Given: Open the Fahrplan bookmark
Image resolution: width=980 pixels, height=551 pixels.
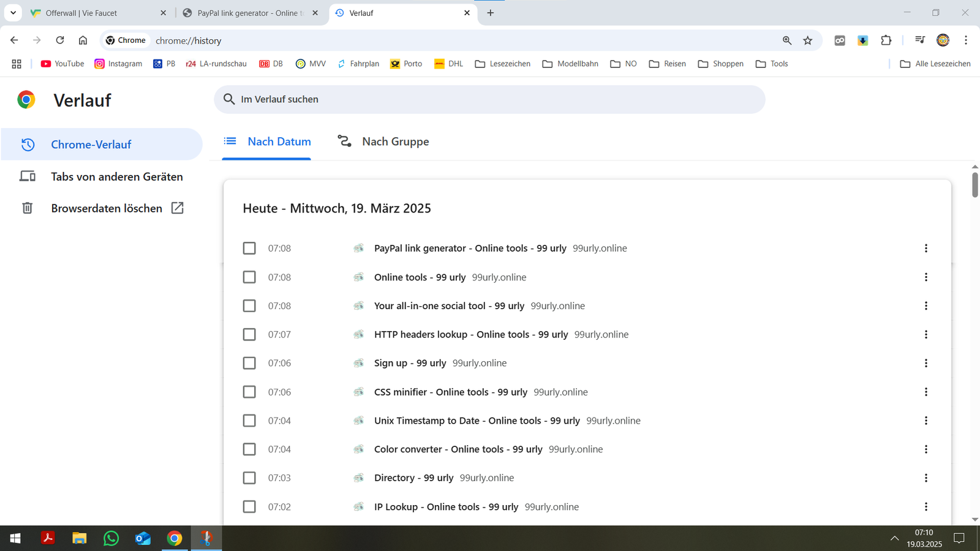Looking at the screenshot, I should (358, 64).
